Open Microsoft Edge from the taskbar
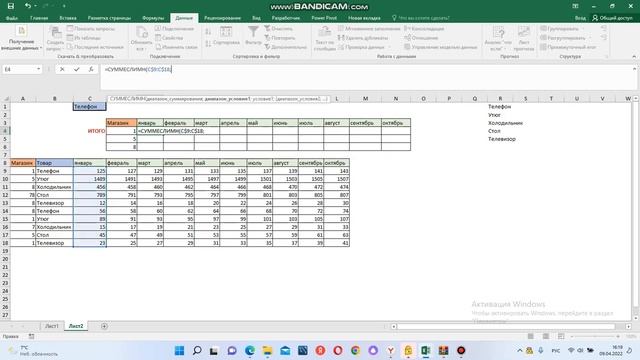The width and height of the screenshot is (640, 360). [250, 351]
